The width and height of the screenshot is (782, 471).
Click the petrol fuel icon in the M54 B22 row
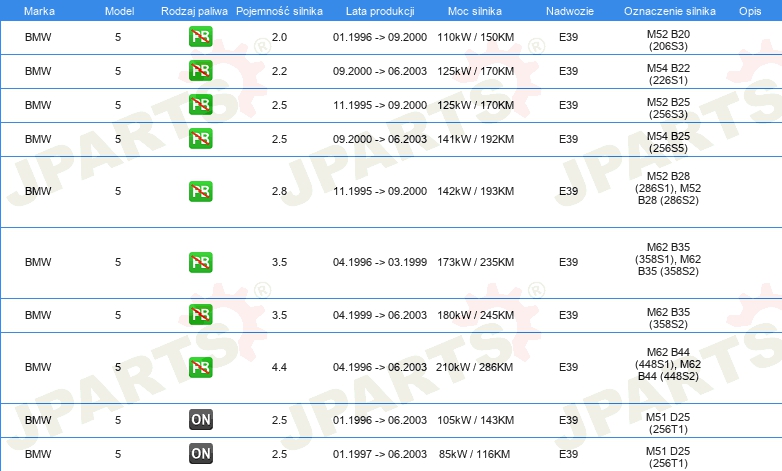click(x=200, y=70)
